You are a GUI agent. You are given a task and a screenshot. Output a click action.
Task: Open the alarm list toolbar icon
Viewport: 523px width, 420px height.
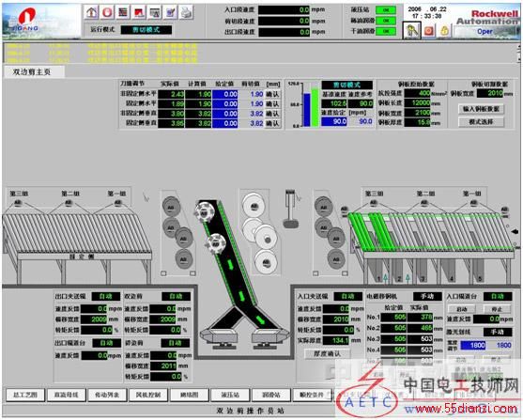point(123,12)
